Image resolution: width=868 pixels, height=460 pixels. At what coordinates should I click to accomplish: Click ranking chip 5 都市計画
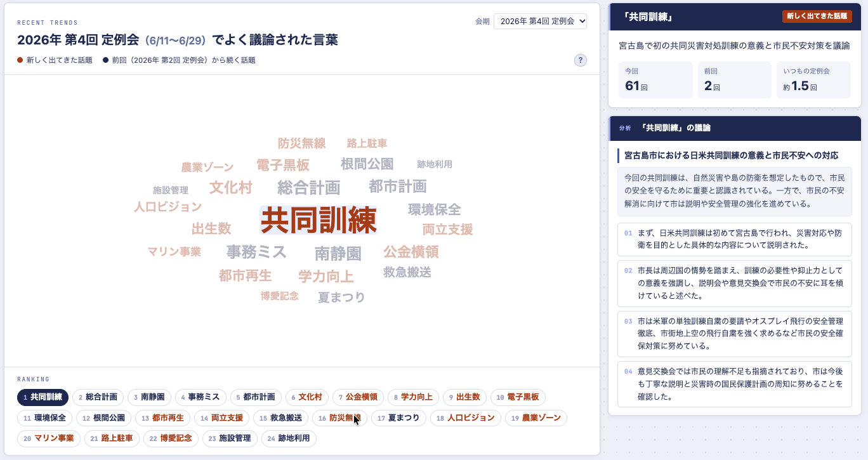point(256,397)
